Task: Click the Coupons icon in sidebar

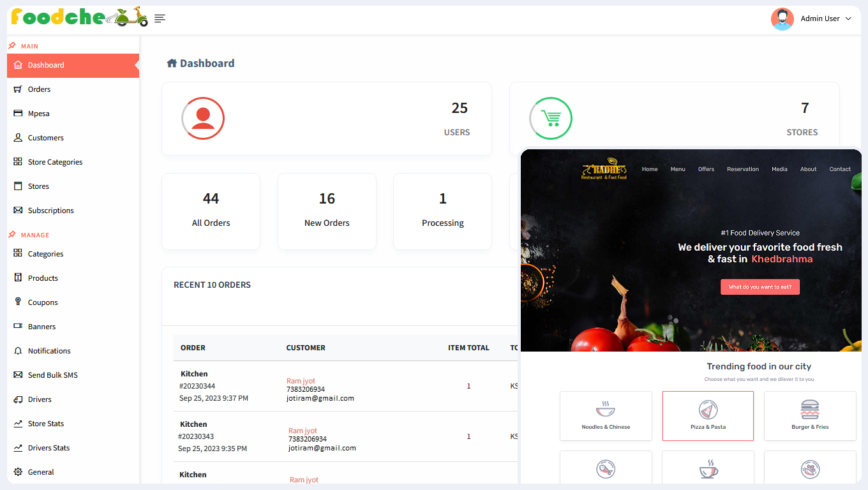Action: (18, 302)
